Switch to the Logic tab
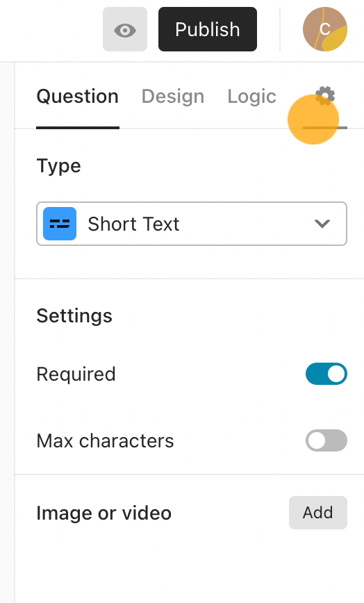 click(x=251, y=96)
